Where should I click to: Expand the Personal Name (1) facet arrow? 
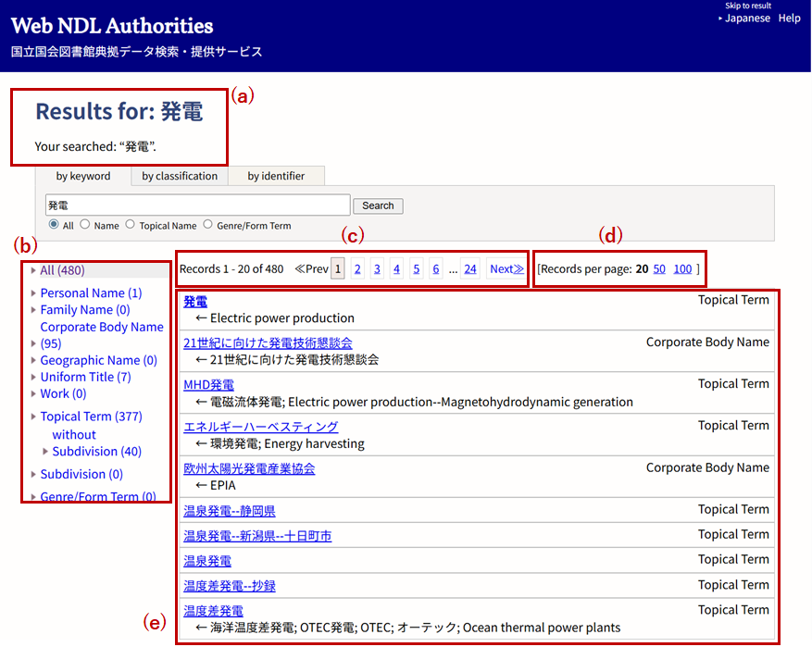coord(33,293)
